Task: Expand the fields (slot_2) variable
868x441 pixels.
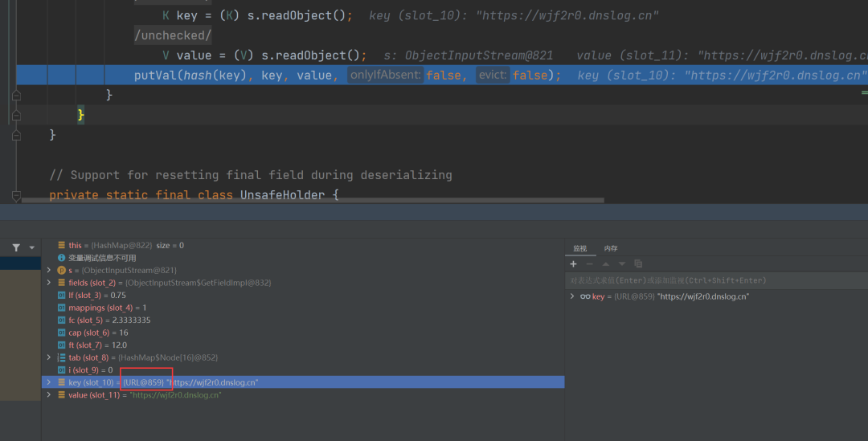Action: pos(49,283)
